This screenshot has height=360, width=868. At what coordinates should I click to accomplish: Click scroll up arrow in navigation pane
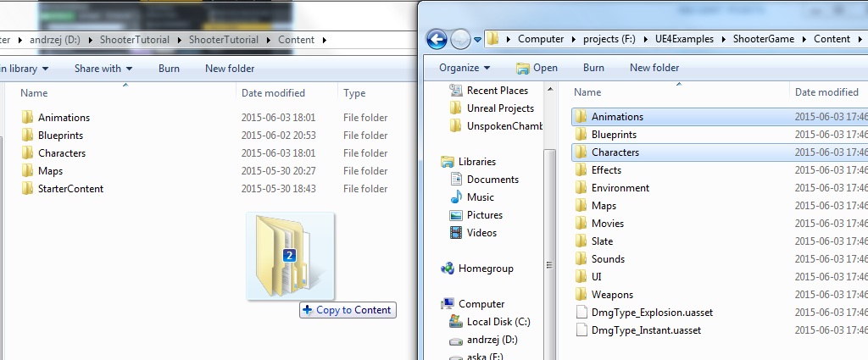(x=549, y=90)
